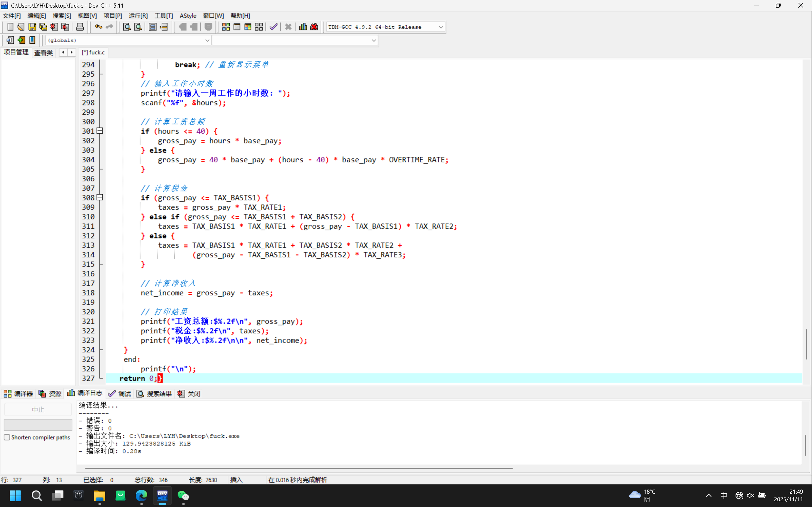Click the Replace icon on the toolbar
Viewport: 812px width, 507px height.
pyautogui.click(x=138, y=27)
